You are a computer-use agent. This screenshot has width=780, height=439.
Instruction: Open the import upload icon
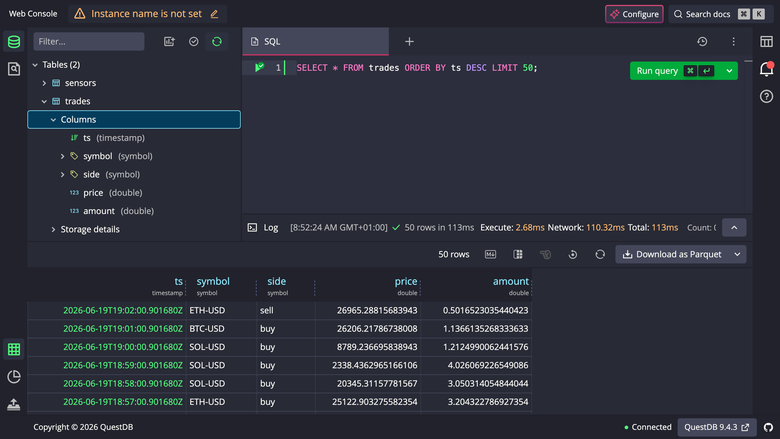pyautogui.click(x=14, y=404)
